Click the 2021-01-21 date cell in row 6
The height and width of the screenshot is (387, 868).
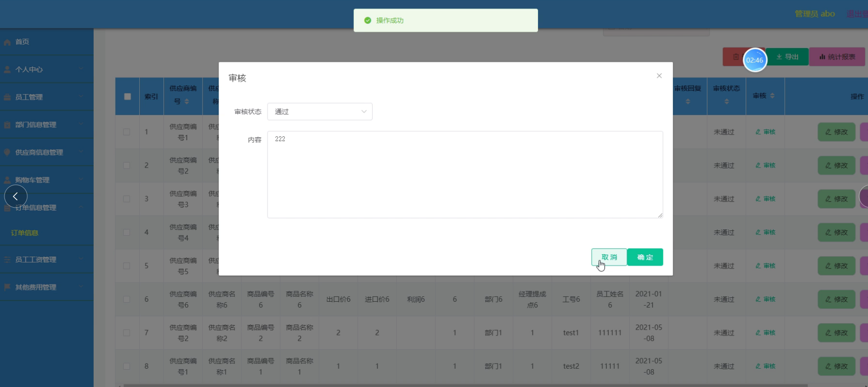click(649, 299)
